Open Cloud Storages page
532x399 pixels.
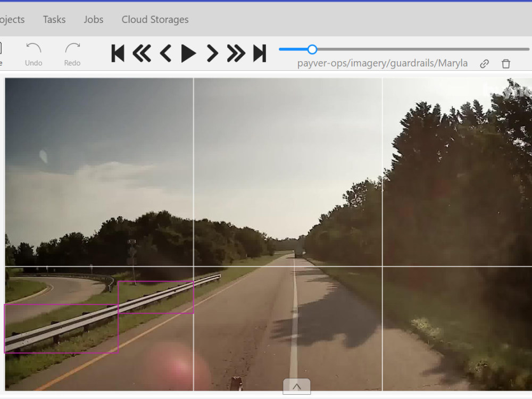coord(155,20)
